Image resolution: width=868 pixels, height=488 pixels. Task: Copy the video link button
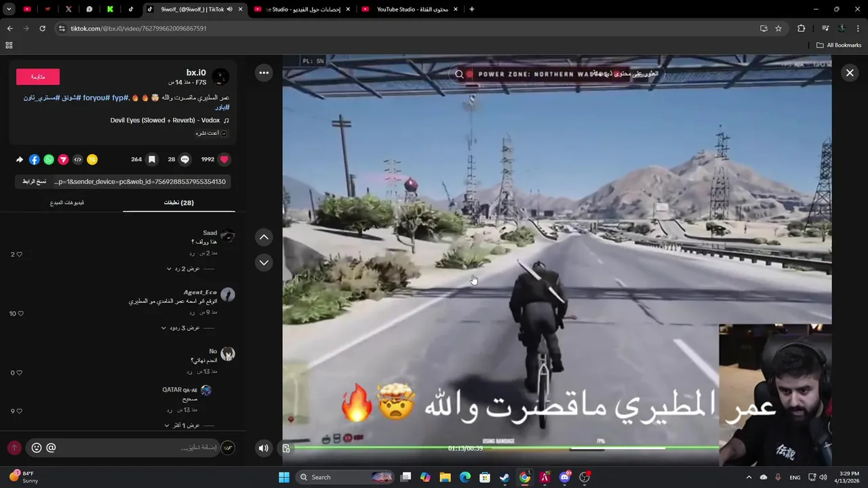point(34,182)
